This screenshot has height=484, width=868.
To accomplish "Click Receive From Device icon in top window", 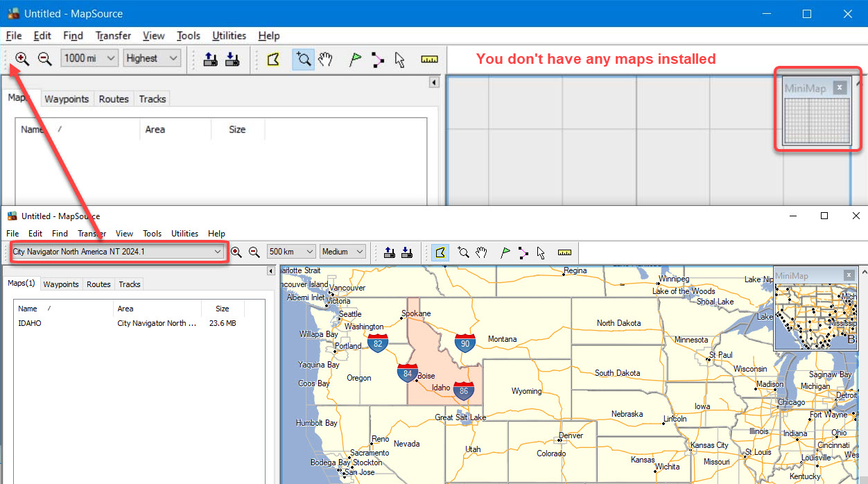I will [232, 59].
